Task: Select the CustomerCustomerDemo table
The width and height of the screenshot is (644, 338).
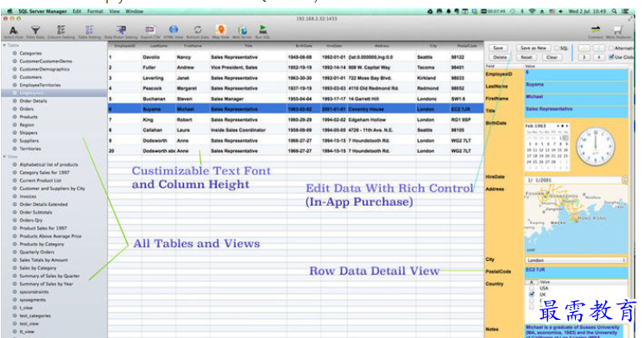Action: coord(46,61)
